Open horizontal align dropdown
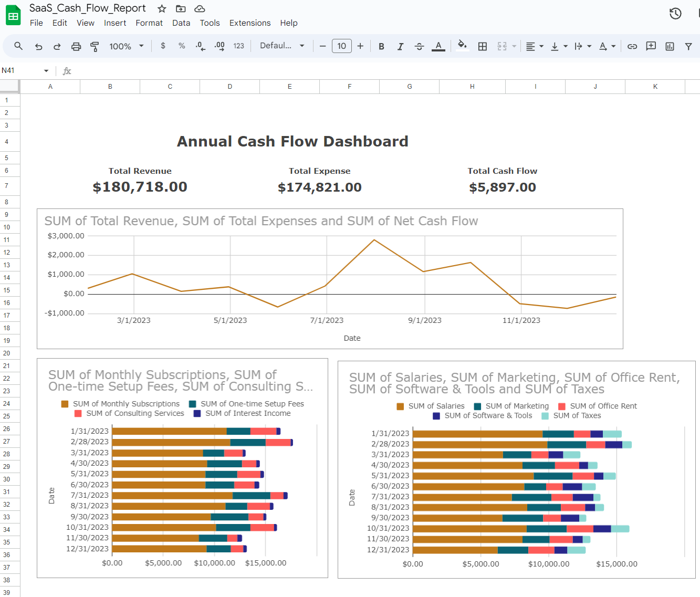The width and height of the screenshot is (700, 597). pos(535,46)
